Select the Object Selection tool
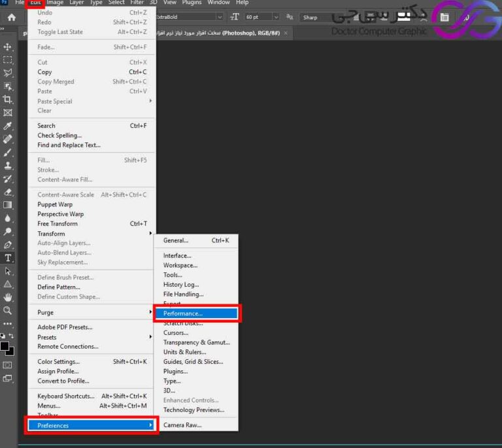Image resolution: width=502 pixels, height=448 pixels. point(8,86)
